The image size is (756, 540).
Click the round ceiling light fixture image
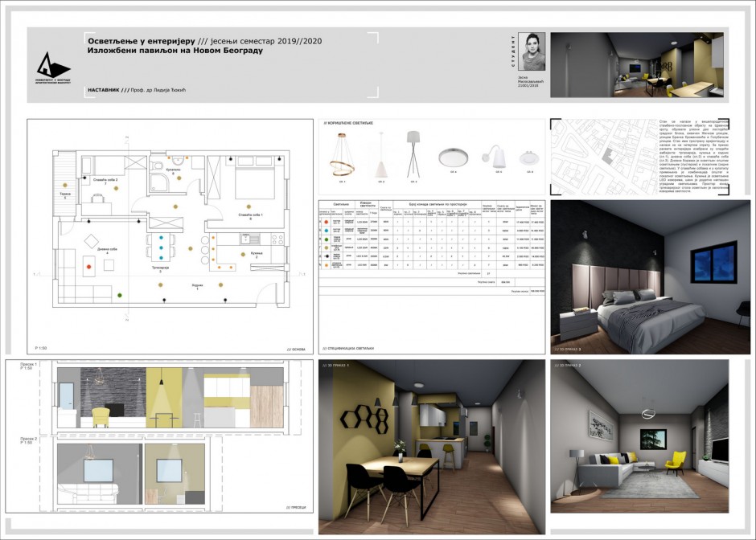[453, 156]
